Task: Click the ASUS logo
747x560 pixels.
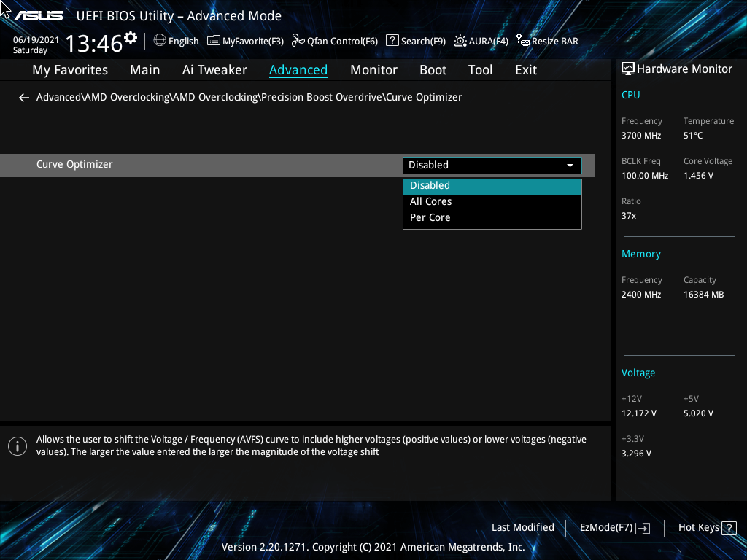Action: pos(38,16)
